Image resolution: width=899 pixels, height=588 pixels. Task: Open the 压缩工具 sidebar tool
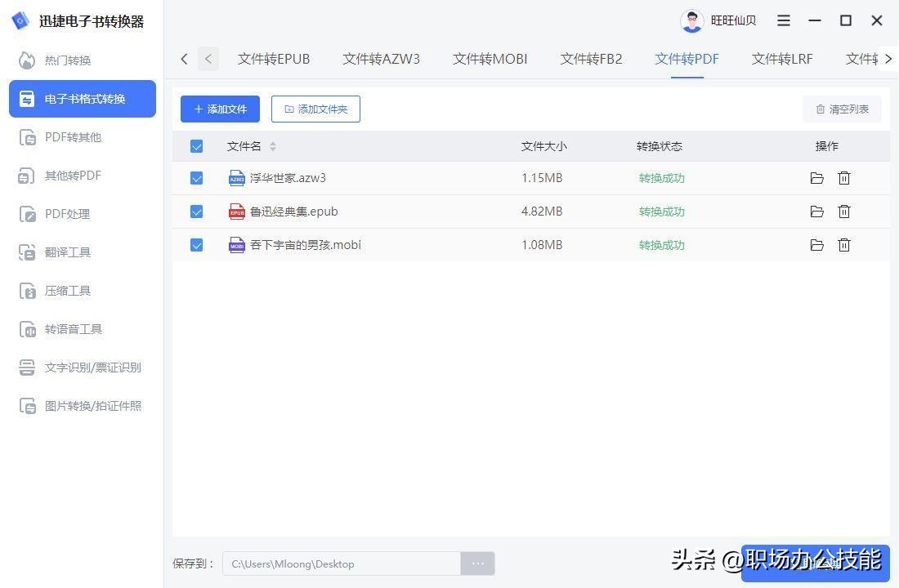click(x=68, y=290)
